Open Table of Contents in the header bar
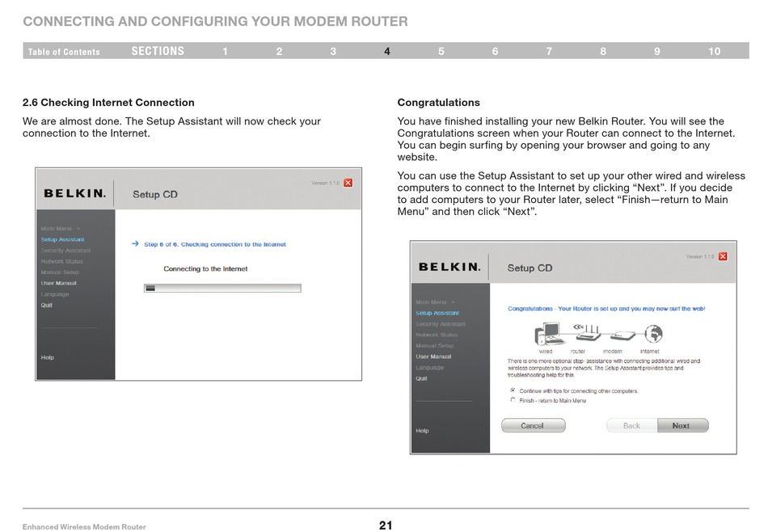Viewport: 768px width, 532px height. click(64, 52)
